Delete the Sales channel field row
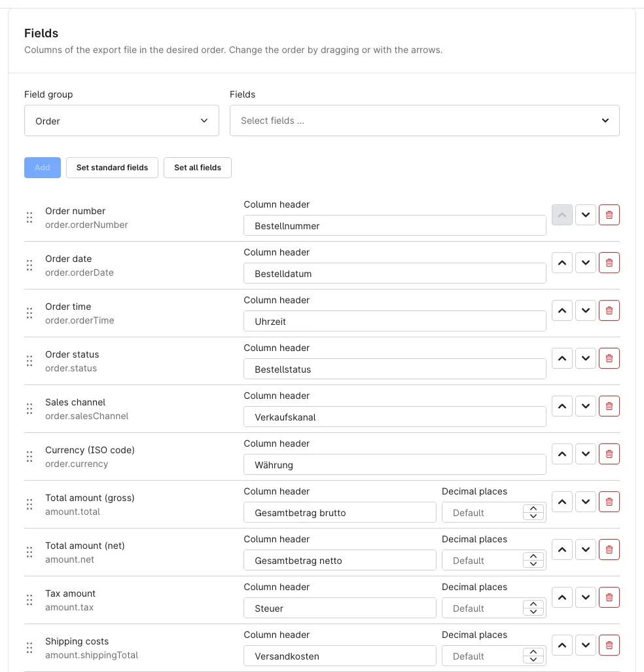The image size is (644, 672). click(609, 406)
